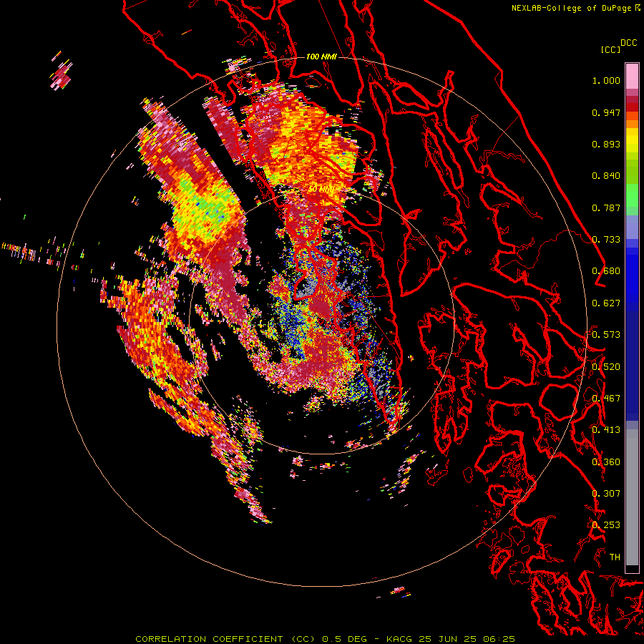644x644 pixels.
Task: Click the 100 NMI range ring label
Action: [x=321, y=57]
